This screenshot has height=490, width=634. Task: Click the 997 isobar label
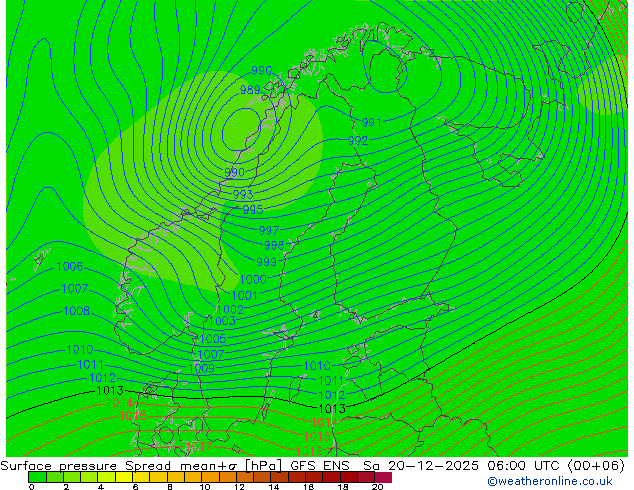[x=269, y=230]
